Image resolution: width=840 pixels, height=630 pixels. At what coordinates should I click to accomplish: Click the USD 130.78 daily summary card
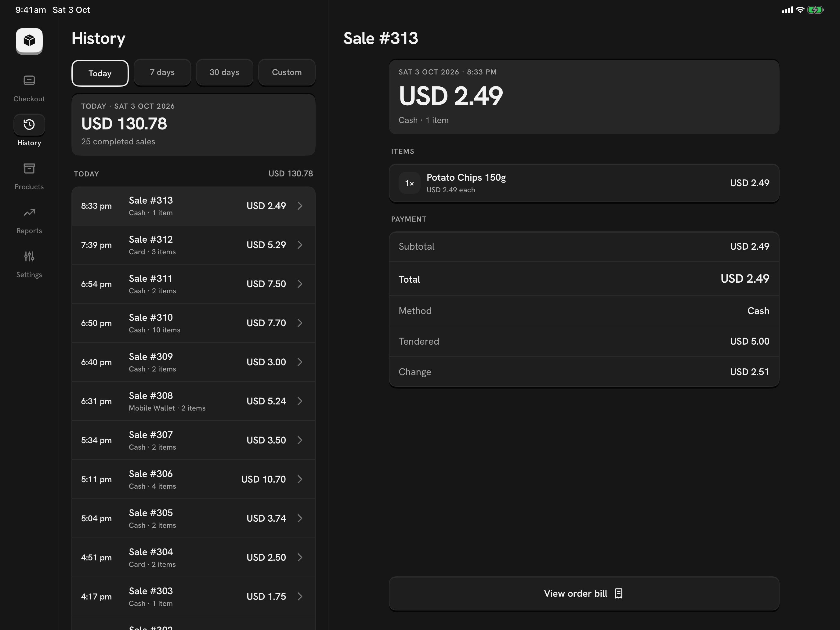(193, 125)
